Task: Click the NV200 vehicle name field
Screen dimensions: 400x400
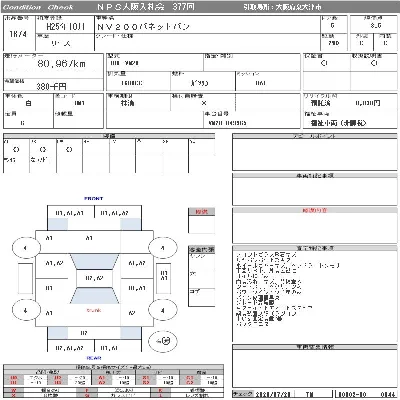Action: coord(143,27)
